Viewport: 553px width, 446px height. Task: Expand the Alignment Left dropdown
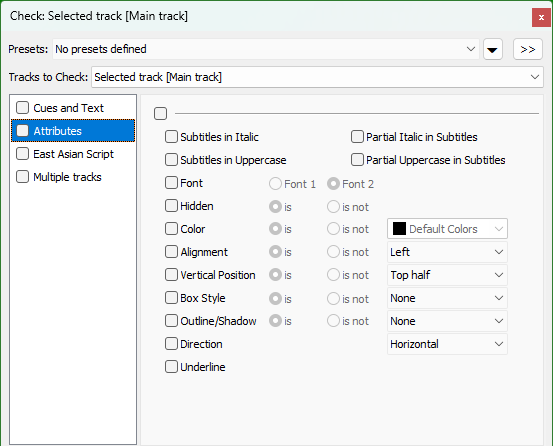[447, 252]
